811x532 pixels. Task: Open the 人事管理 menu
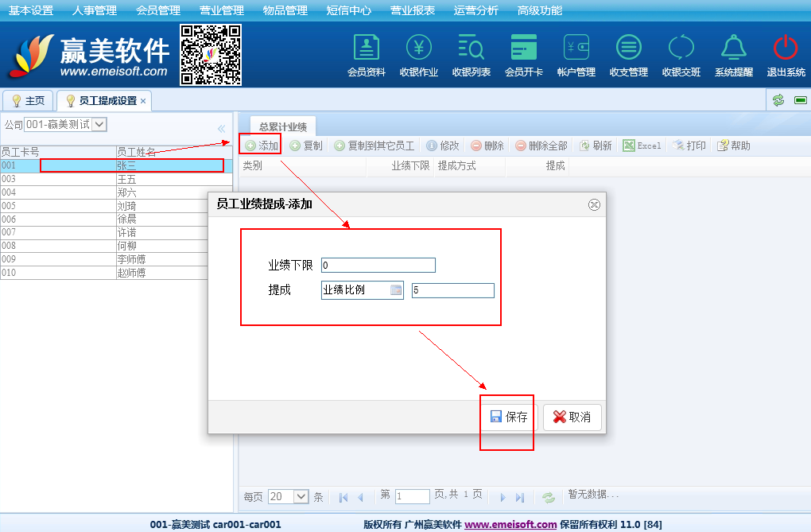point(94,10)
